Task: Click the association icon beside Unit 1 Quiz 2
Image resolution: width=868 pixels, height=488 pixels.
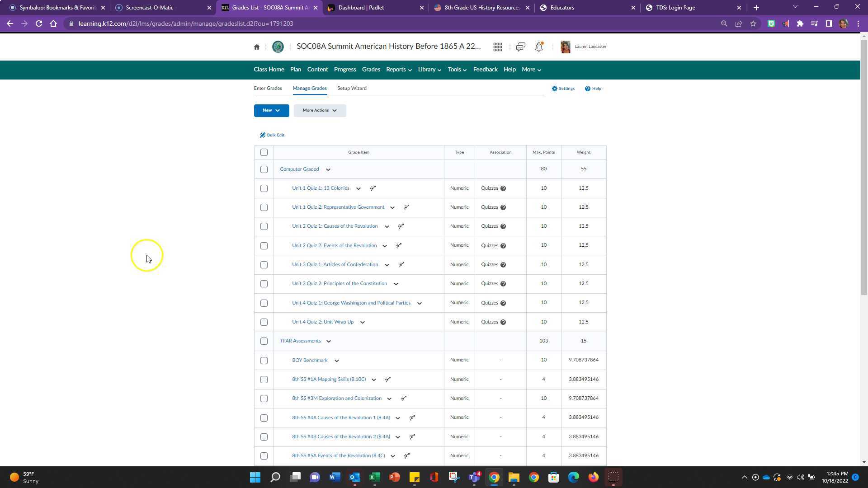Action: 406,207
